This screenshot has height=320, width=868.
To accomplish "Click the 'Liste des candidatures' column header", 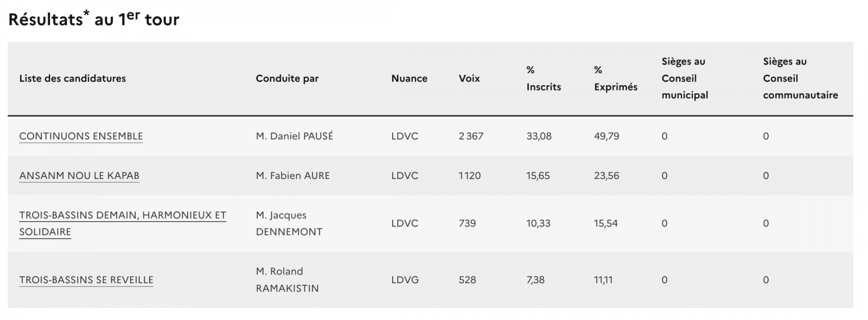I will coord(72,78).
